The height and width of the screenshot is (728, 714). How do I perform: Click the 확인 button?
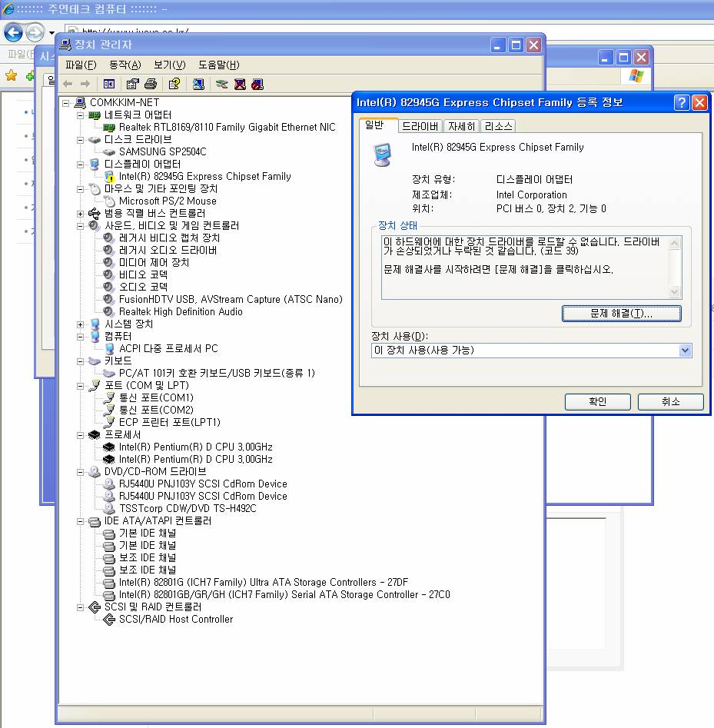coord(597,401)
